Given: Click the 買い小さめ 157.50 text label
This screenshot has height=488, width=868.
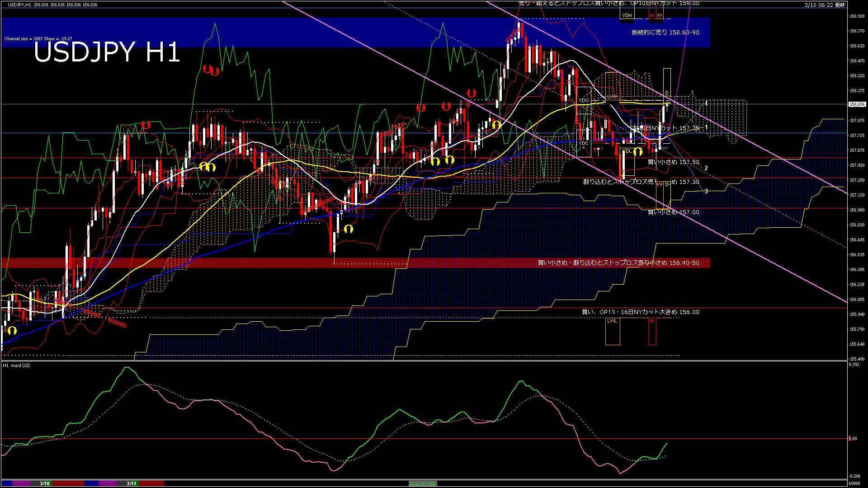Looking at the screenshot, I should click(x=673, y=162).
